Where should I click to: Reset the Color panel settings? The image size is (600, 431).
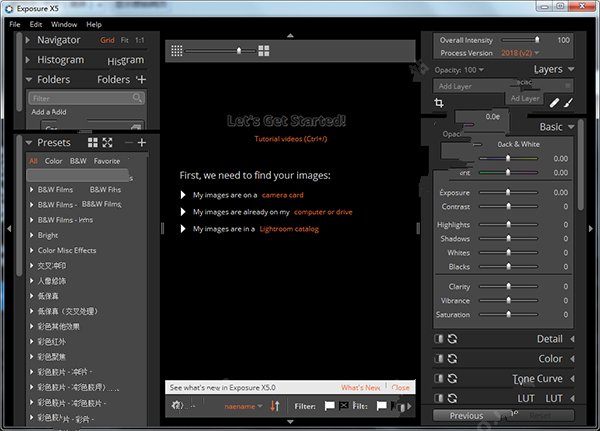452,359
